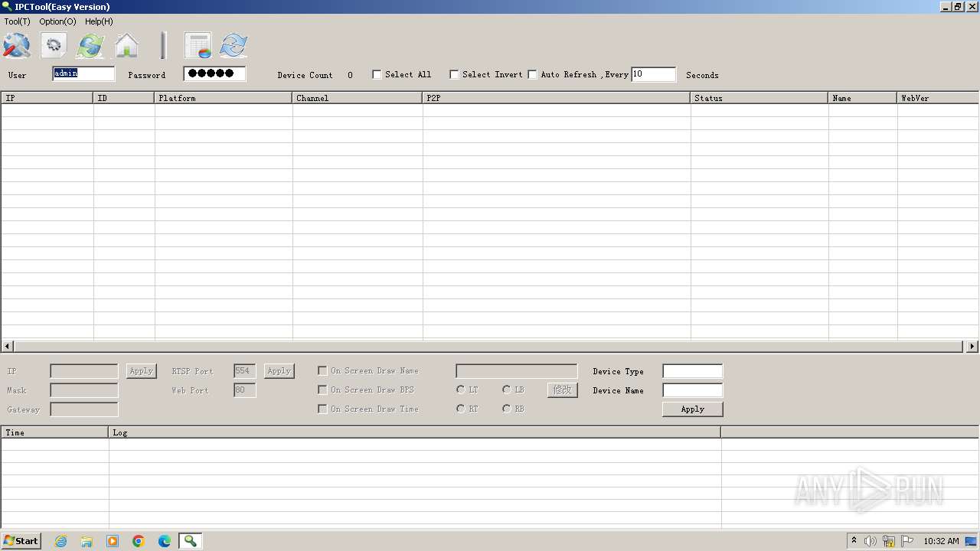Enable the Select All checkbox
980x551 pixels.
[x=377, y=74]
